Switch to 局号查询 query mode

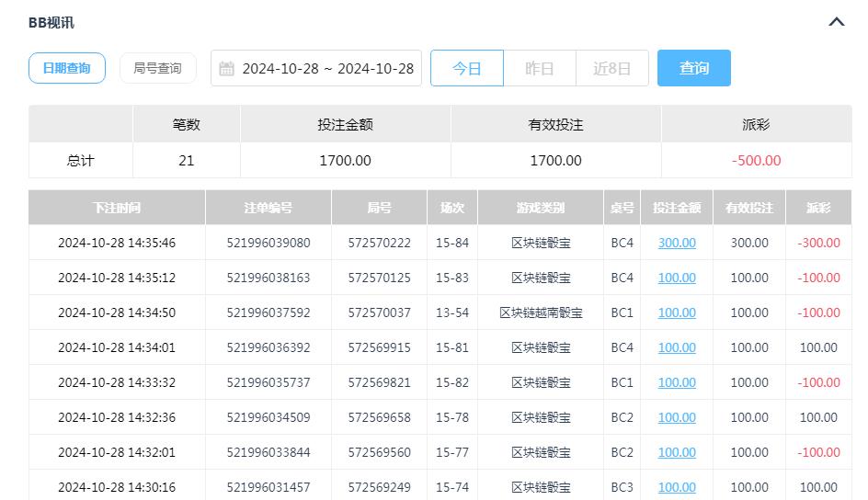coord(157,68)
